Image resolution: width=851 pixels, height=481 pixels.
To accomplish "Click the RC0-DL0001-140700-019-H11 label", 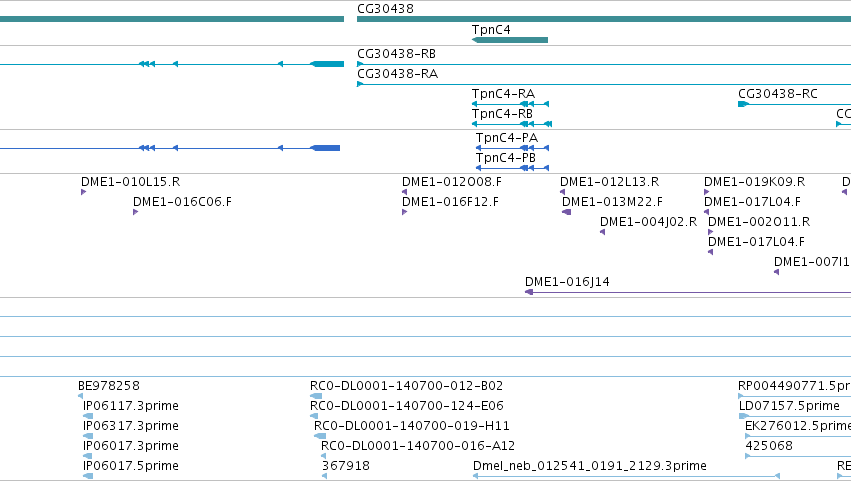I will [x=411, y=426].
